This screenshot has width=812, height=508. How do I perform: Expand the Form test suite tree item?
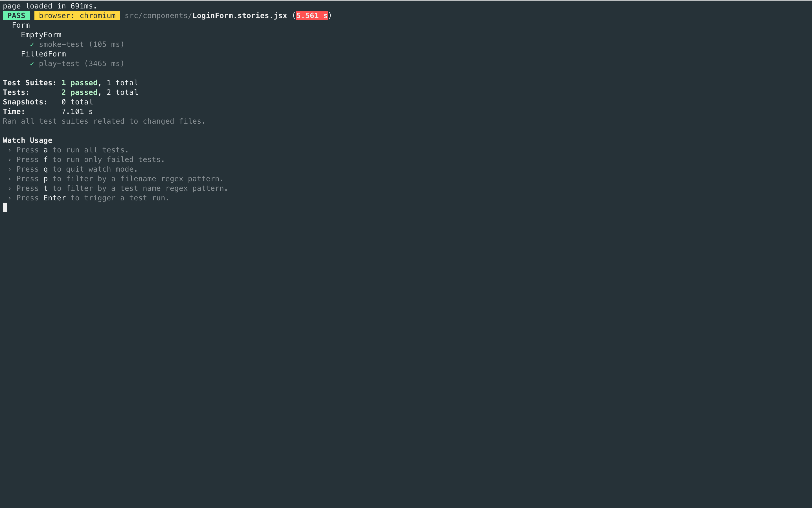[21, 25]
